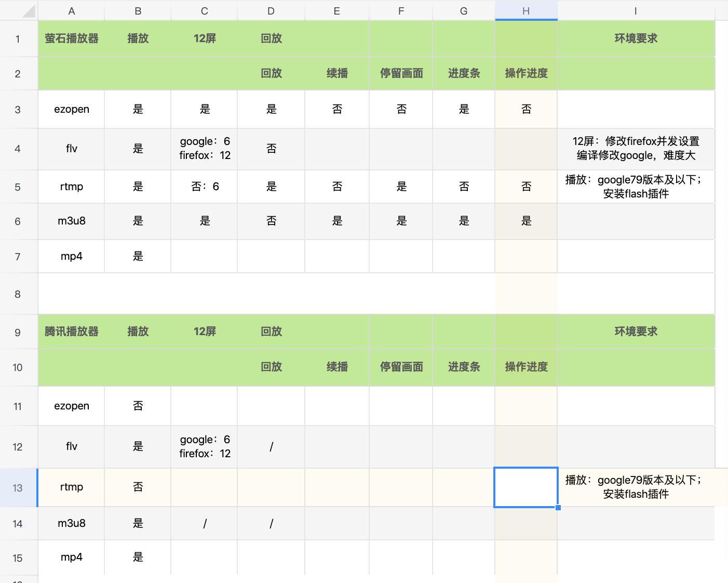Select column header F

pyautogui.click(x=401, y=11)
